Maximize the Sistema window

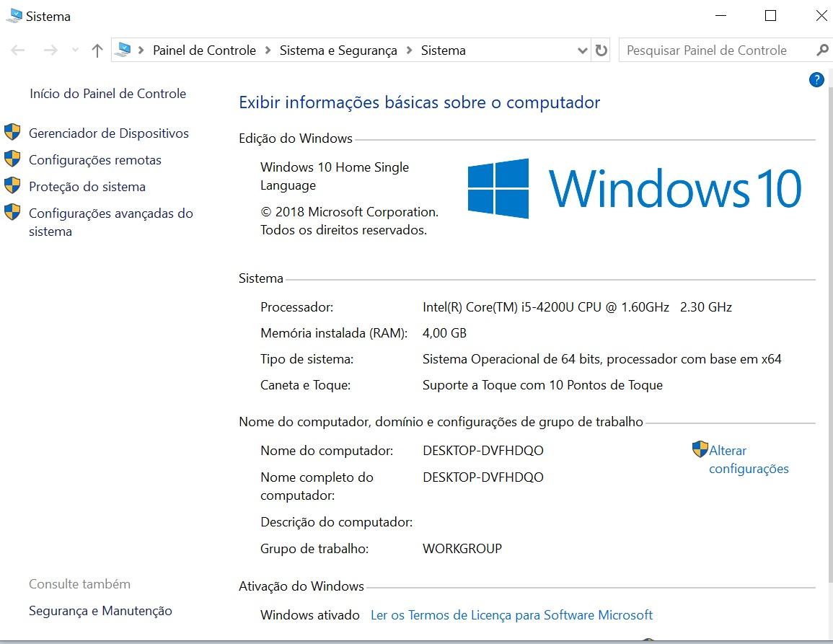coord(770,16)
